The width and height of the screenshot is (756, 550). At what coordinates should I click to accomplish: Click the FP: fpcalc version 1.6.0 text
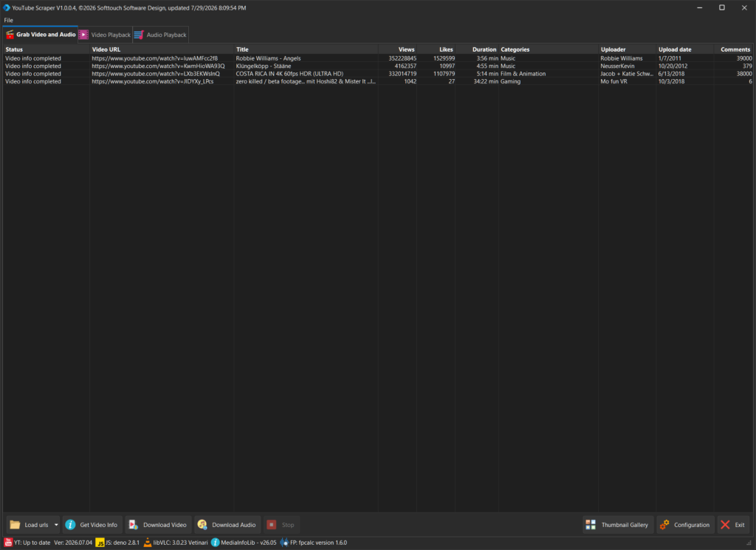pyautogui.click(x=318, y=543)
